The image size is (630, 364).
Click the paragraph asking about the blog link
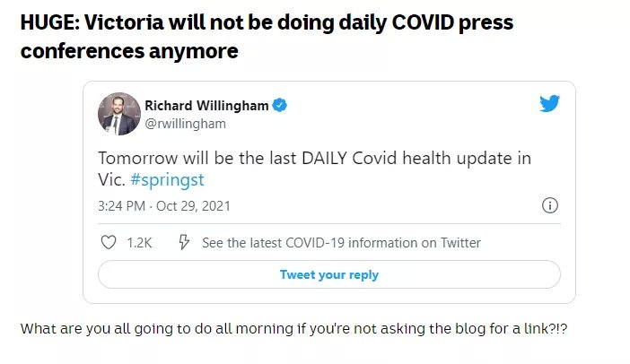(x=293, y=329)
